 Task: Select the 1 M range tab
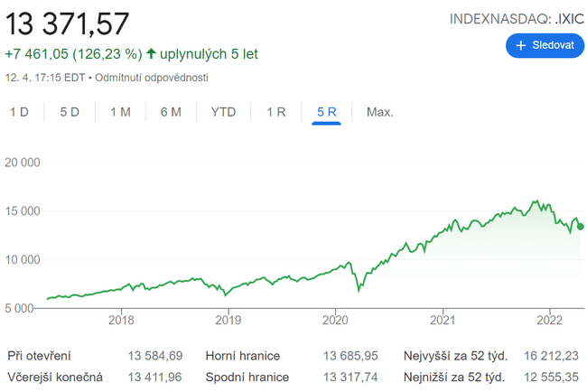[120, 112]
